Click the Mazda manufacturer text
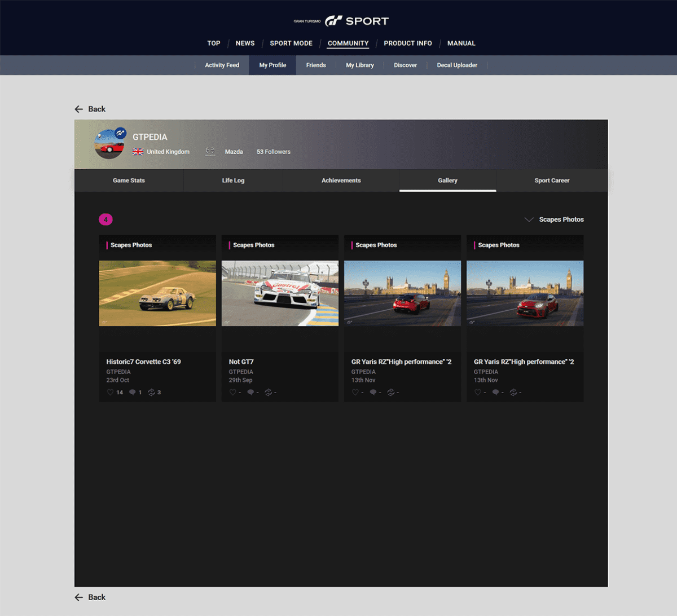This screenshot has height=616, width=677. [234, 152]
